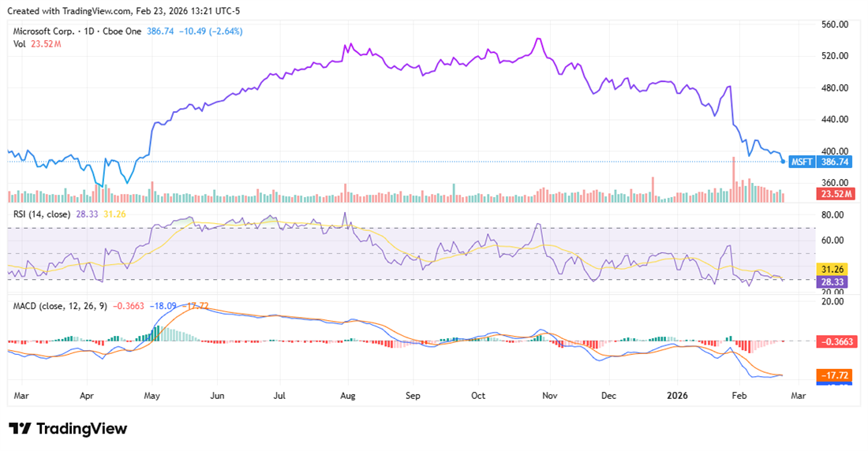Open the Microsoft Corp. symbol title
Viewport: 868px width, 451px height.
pyautogui.click(x=47, y=32)
